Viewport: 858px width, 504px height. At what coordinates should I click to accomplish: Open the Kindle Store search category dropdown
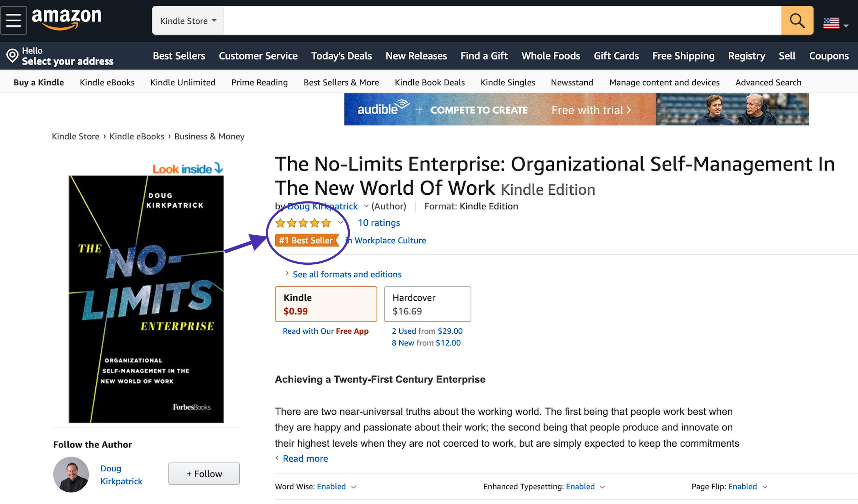click(188, 20)
